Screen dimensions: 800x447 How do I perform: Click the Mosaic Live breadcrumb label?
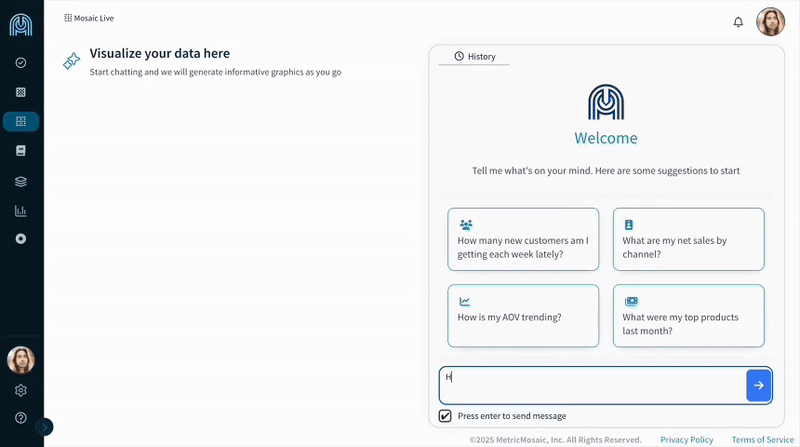click(x=89, y=18)
